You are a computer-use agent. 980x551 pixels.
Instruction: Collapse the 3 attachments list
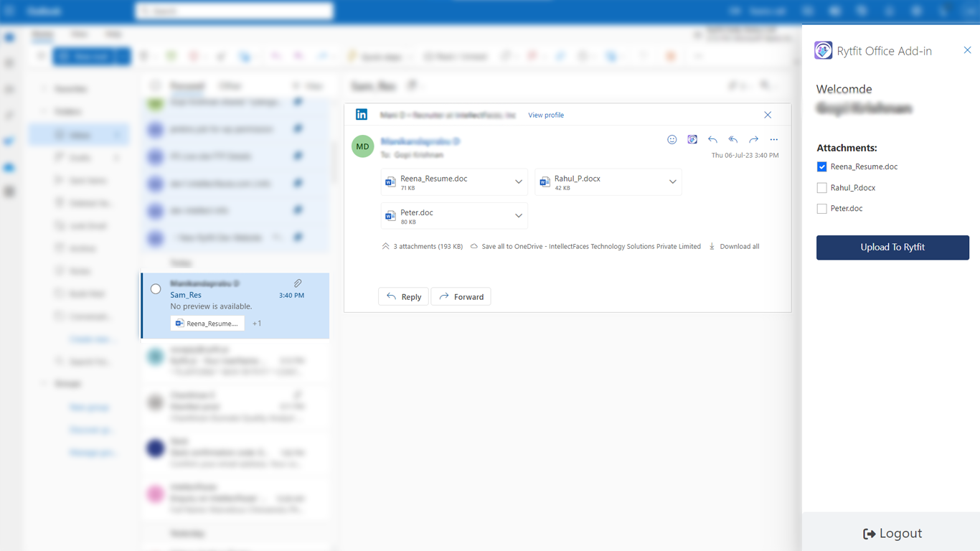pyautogui.click(x=422, y=246)
